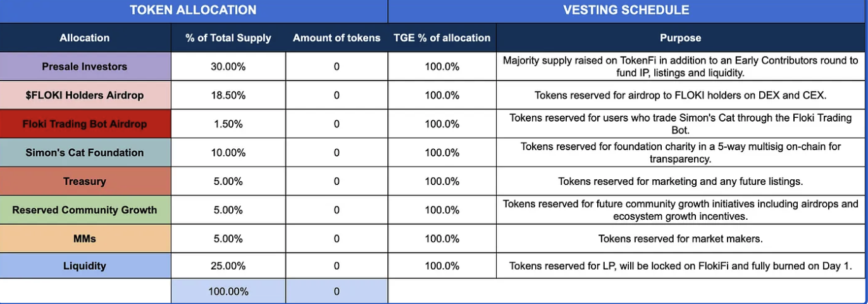Select the 25.00% Liquidity supply cell

[228, 266]
